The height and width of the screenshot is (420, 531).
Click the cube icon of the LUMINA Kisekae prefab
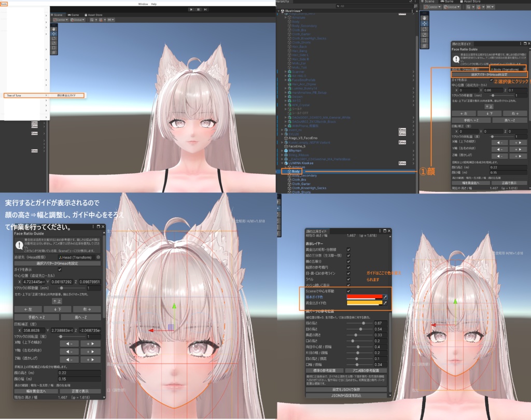[286, 163]
